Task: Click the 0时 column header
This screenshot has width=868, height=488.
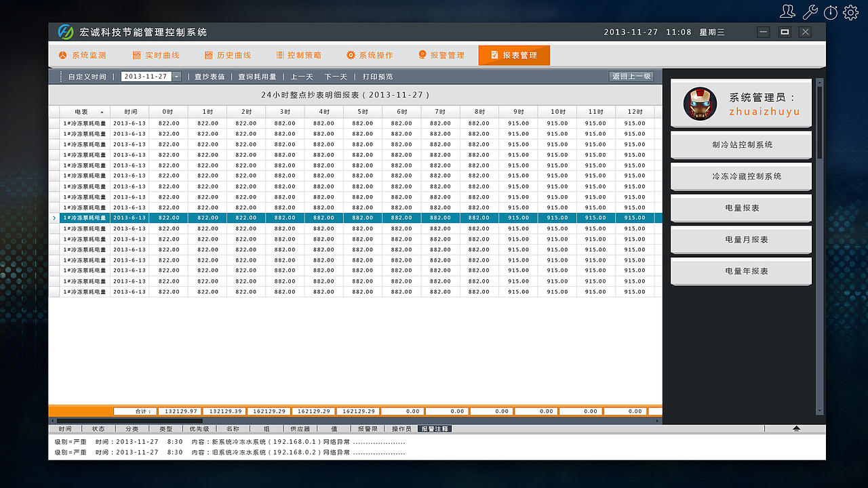Action: (169, 112)
